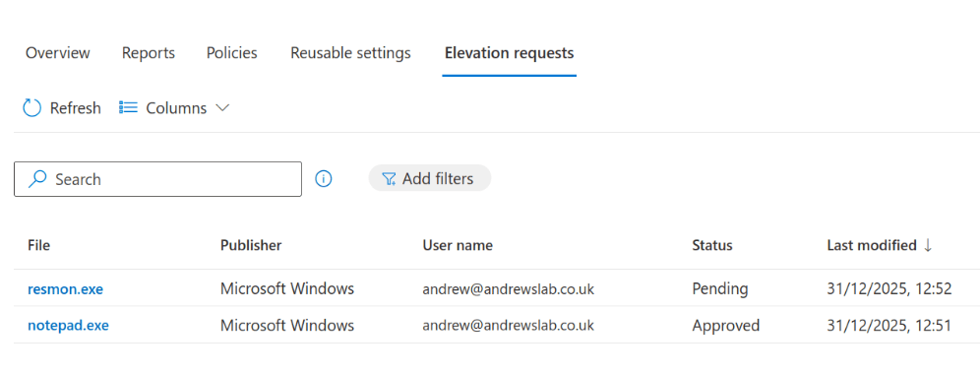The width and height of the screenshot is (980, 375).
Task: Click the Refresh circular arrow icon
Action: pyautogui.click(x=31, y=108)
